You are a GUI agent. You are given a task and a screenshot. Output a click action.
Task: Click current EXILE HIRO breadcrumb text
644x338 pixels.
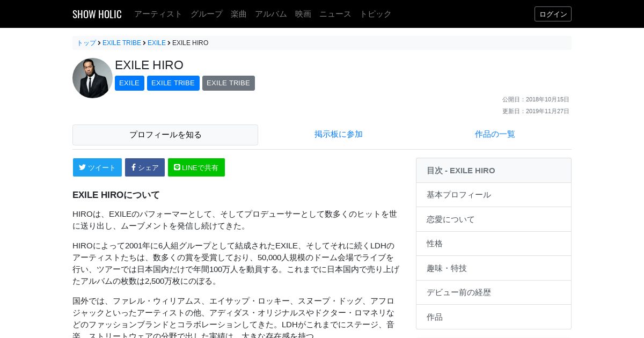click(191, 43)
